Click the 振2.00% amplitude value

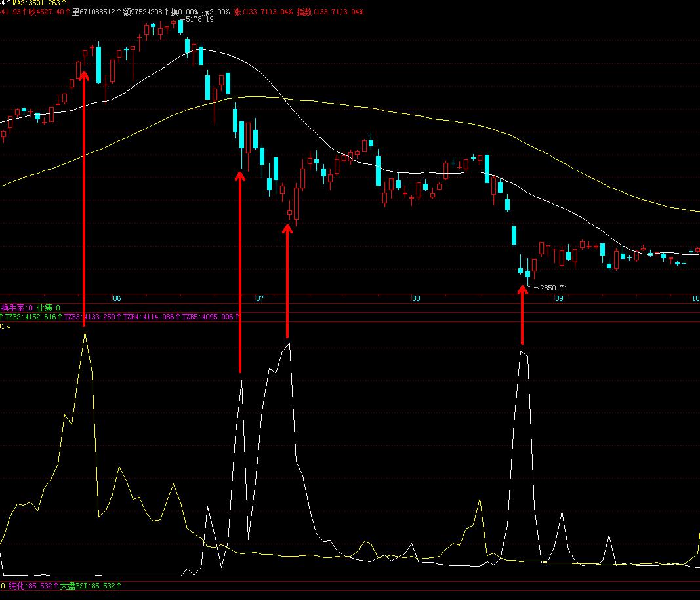point(216,12)
